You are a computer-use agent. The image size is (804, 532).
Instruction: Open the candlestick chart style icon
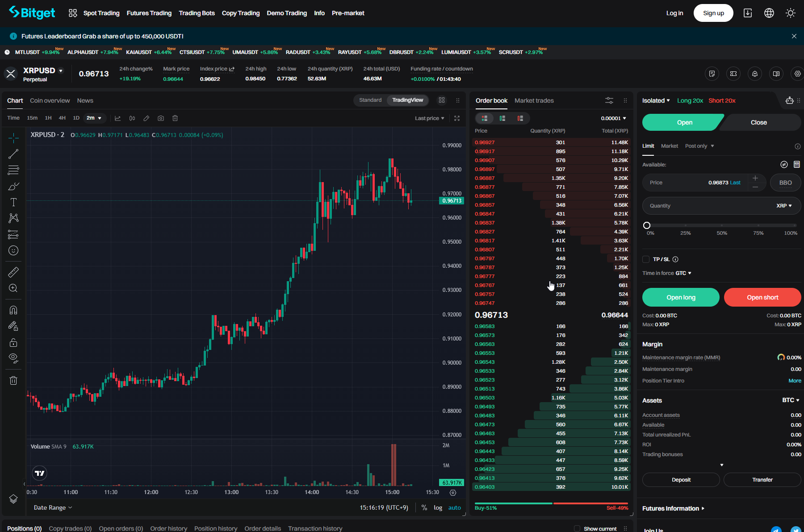point(132,118)
